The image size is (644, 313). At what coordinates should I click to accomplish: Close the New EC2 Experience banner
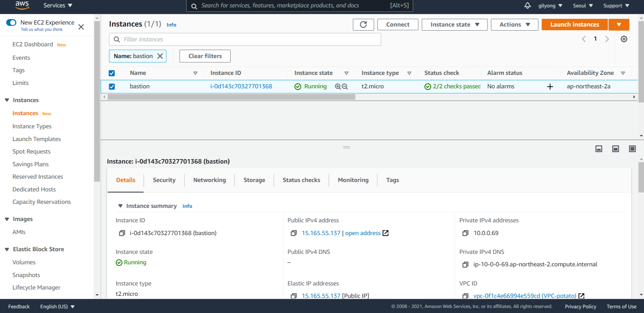click(81, 27)
